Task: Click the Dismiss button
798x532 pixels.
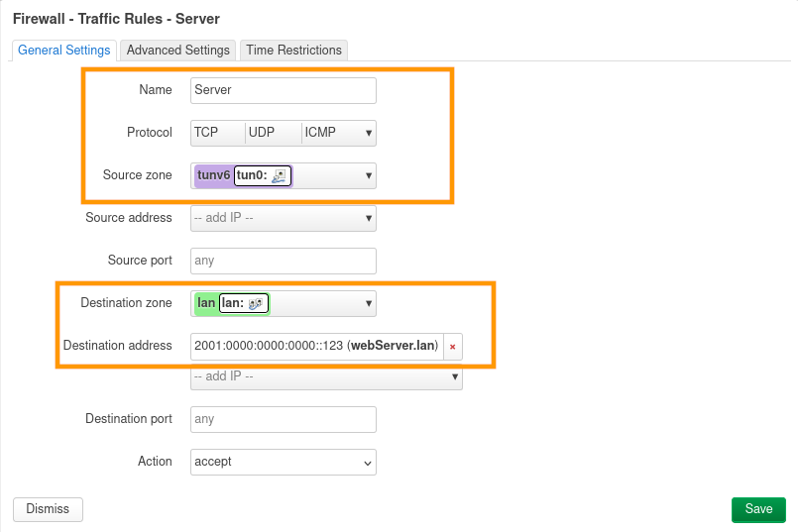Action: coord(48,509)
